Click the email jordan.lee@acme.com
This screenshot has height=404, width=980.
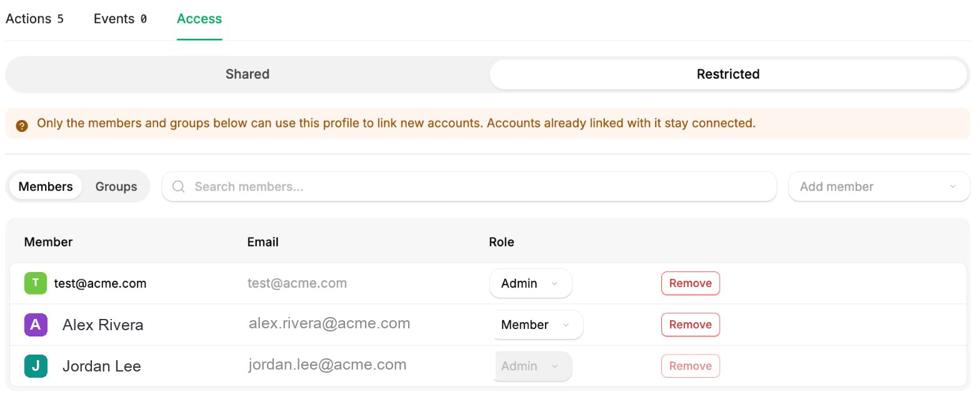327,365
